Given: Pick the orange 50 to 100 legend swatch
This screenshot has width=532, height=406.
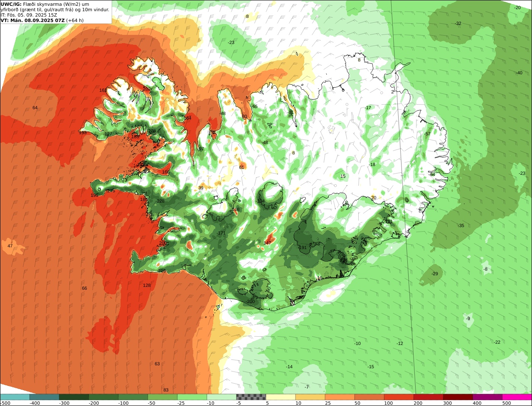Looking at the screenshot, I should (x=369, y=397).
